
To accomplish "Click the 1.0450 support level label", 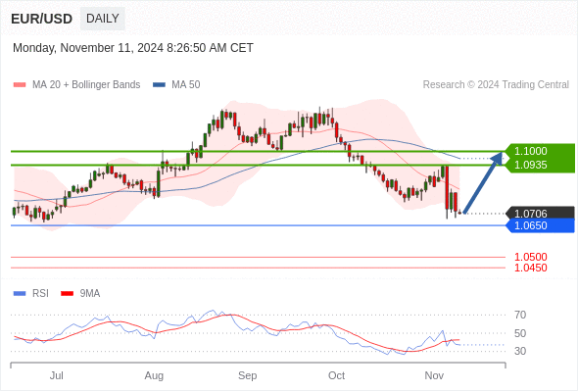I will click(530, 268).
